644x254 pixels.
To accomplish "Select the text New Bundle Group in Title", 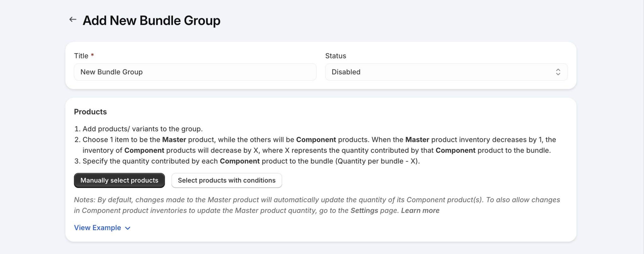I will coord(111,72).
